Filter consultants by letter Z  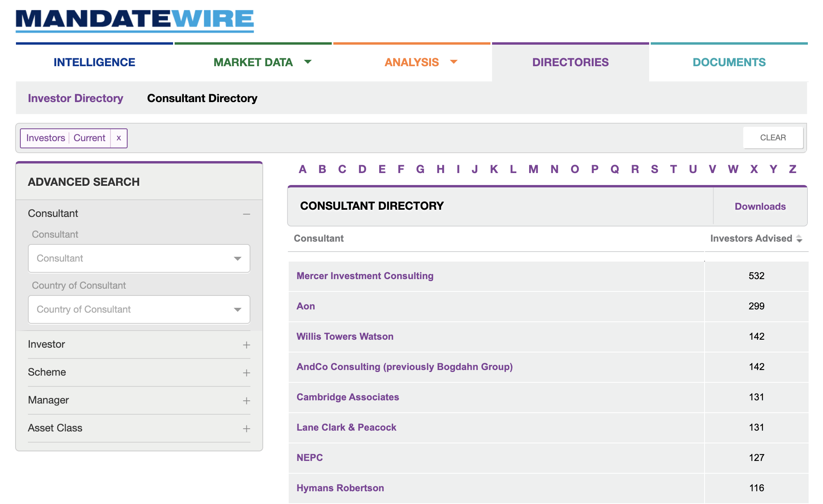pos(793,169)
